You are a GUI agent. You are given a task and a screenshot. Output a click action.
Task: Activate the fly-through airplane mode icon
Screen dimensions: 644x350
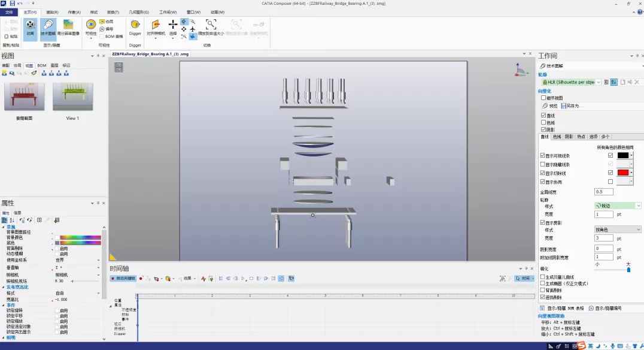tap(193, 29)
